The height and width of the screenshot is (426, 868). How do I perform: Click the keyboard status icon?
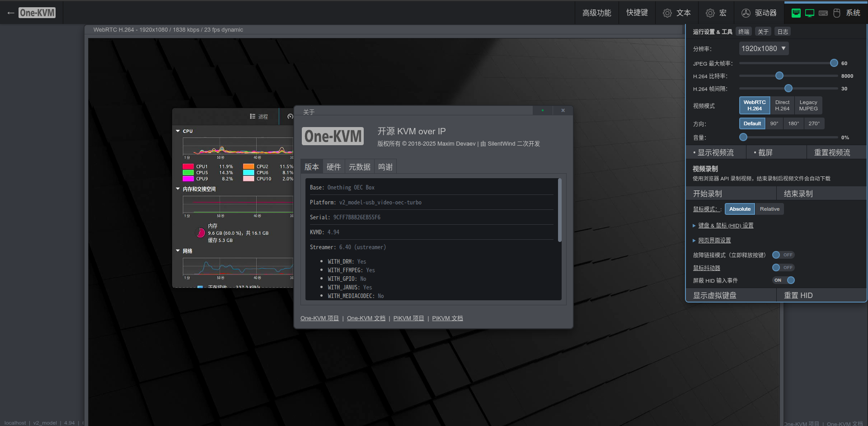(x=823, y=13)
